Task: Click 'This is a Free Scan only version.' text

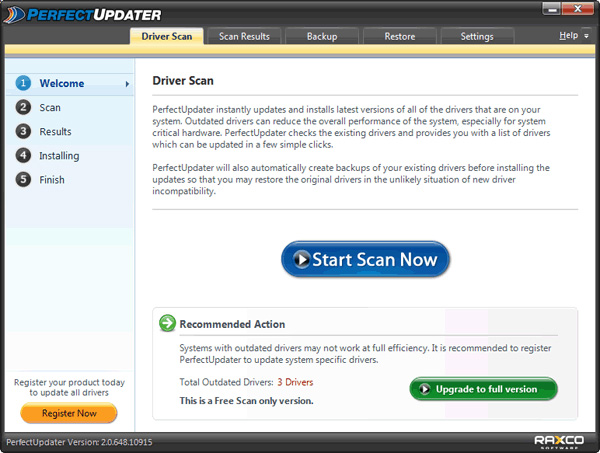Action: (x=246, y=401)
